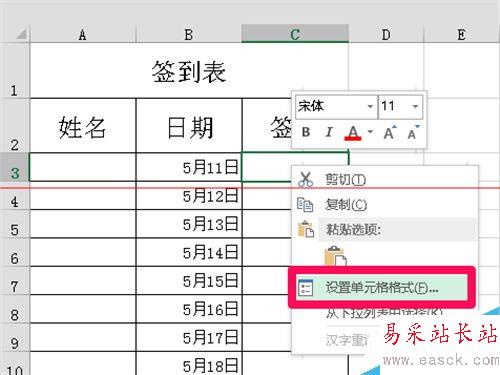Open the font color dropdown arrow
This screenshot has width=500, height=375.
tap(370, 132)
